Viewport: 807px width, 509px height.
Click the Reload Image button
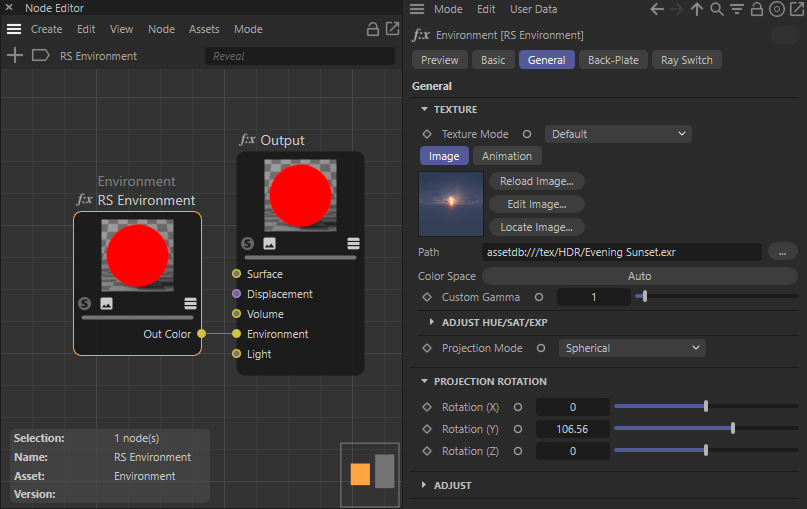pos(536,181)
